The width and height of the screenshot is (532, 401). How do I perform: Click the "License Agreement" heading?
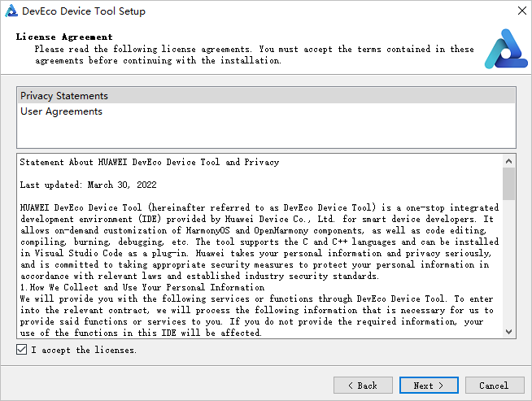pyautogui.click(x=64, y=37)
